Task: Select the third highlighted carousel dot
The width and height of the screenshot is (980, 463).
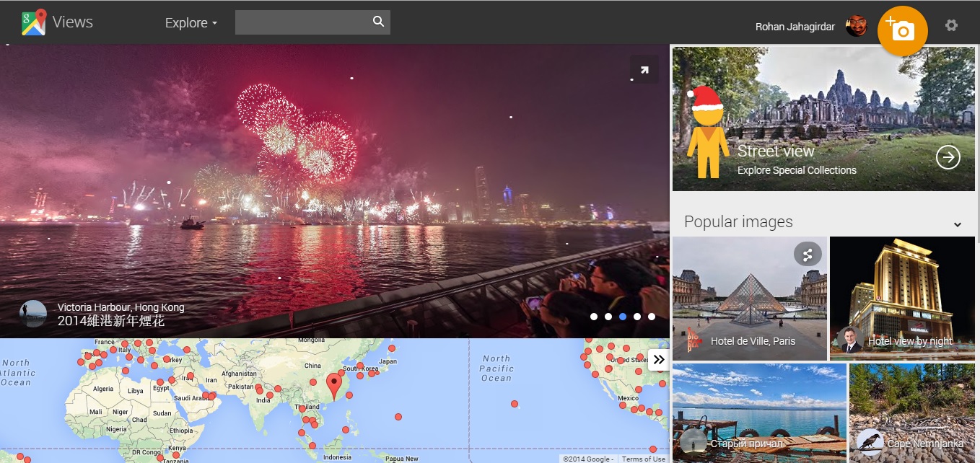Action: pyautogui.click(x=623, y=317)
